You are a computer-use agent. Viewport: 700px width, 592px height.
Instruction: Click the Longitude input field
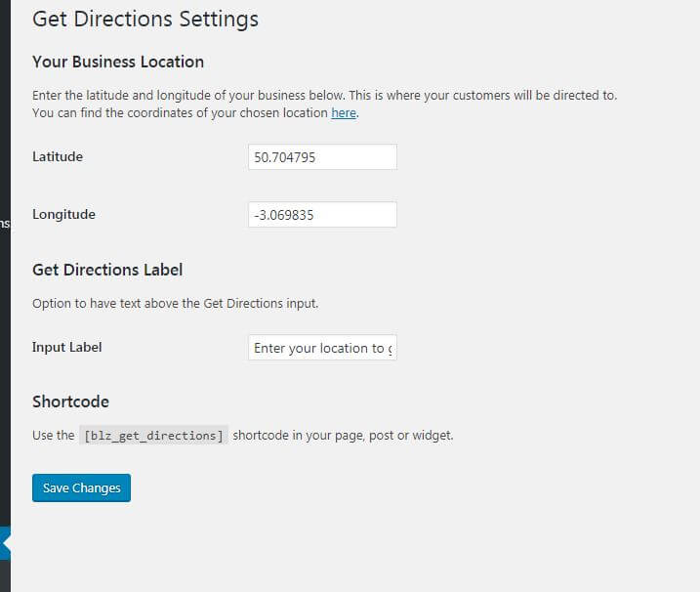tap(322, 215)
